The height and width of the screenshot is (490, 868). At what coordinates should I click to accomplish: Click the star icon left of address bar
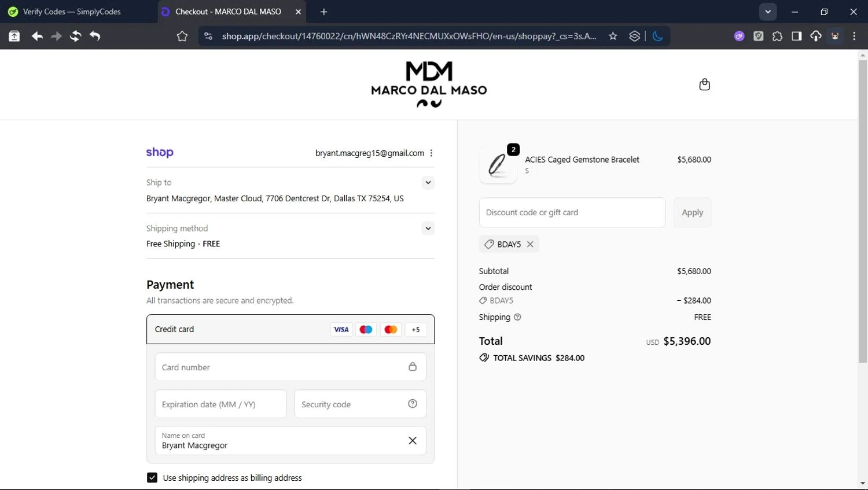[182, 36]
